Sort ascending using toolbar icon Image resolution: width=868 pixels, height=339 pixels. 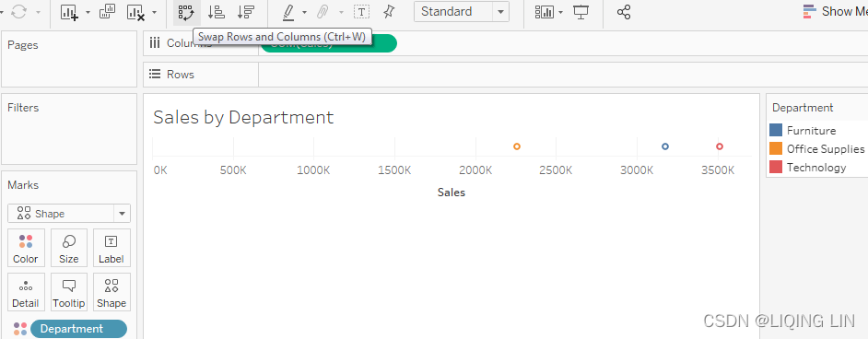point(216,12)
